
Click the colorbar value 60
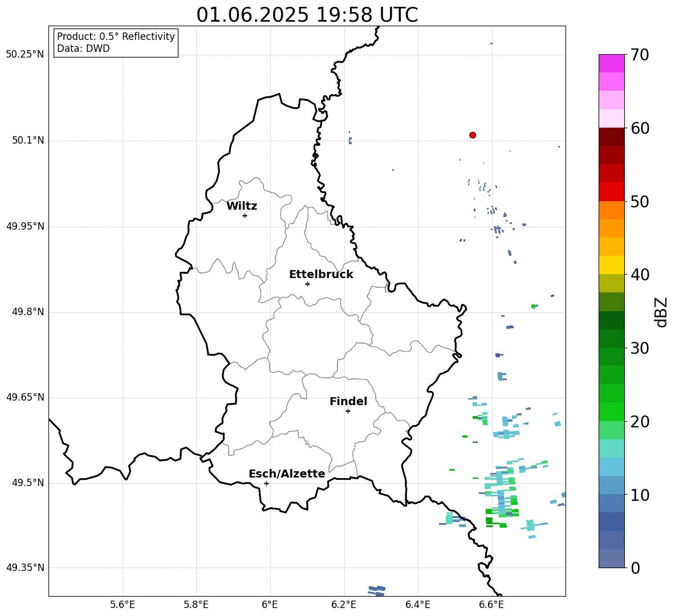640,128
